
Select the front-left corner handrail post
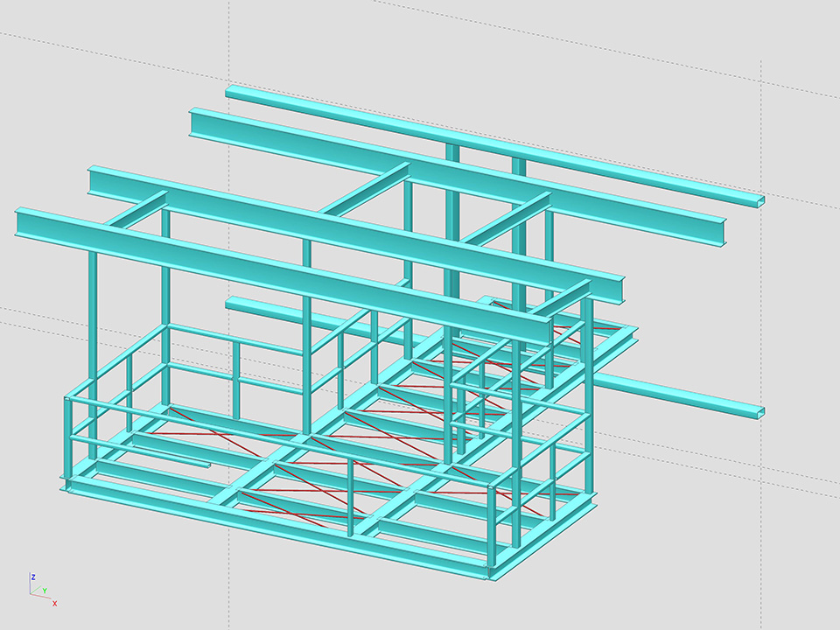click(67, 442)
